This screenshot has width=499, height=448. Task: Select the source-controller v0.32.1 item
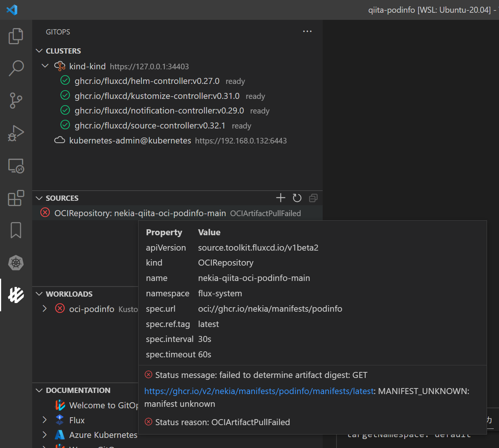pyautogui.click(x=150, y=125)
